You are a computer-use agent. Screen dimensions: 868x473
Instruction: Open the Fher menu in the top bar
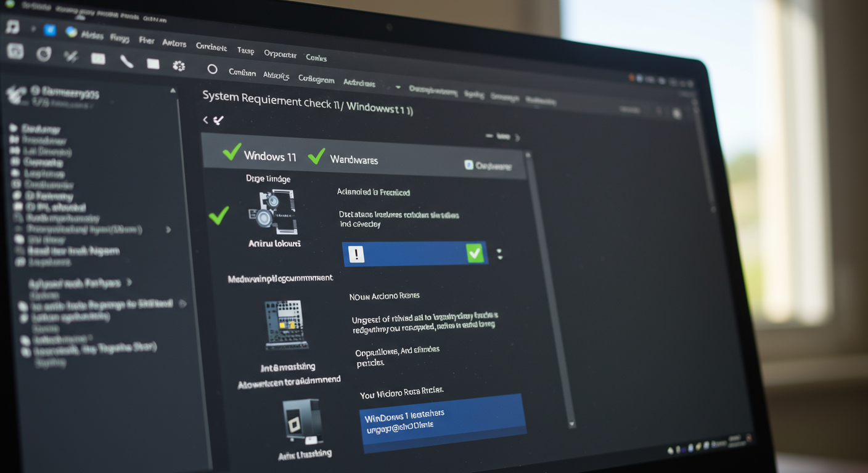[147, 40]
